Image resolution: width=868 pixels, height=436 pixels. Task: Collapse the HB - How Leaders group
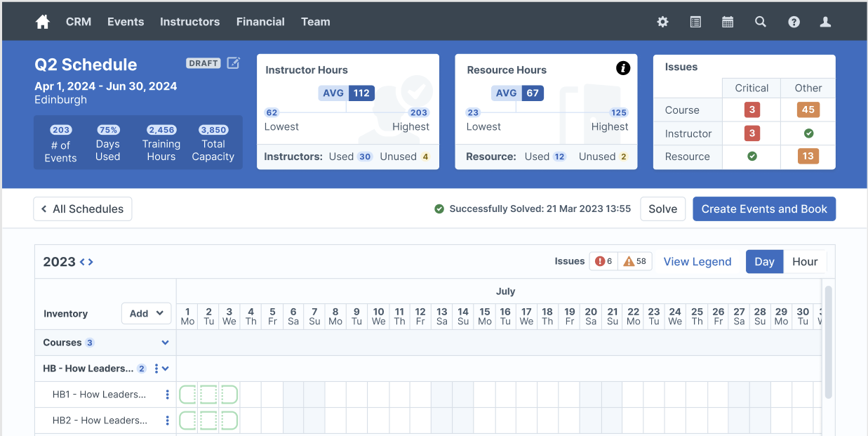(164, 368)
